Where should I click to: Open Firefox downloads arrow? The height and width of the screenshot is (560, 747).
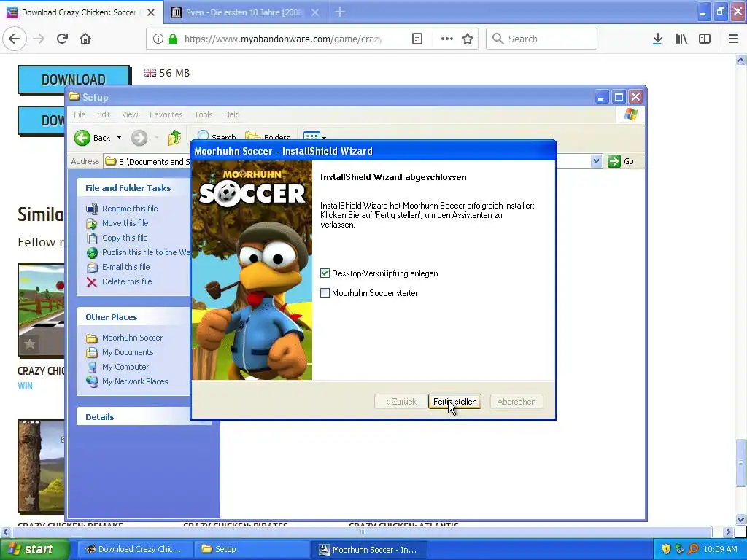coord(657,39)
